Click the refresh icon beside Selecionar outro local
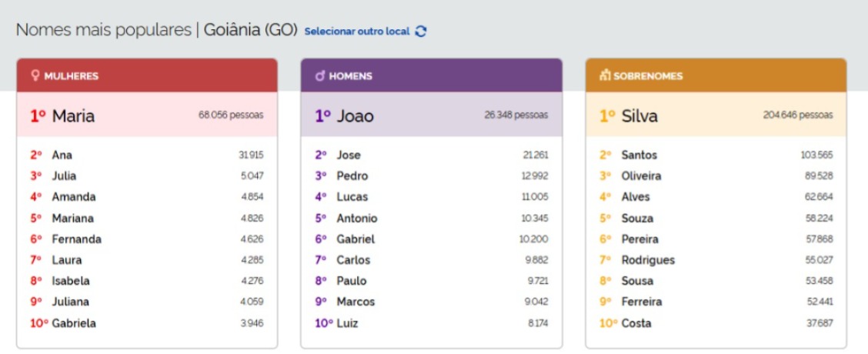 [x=420, y=32]
